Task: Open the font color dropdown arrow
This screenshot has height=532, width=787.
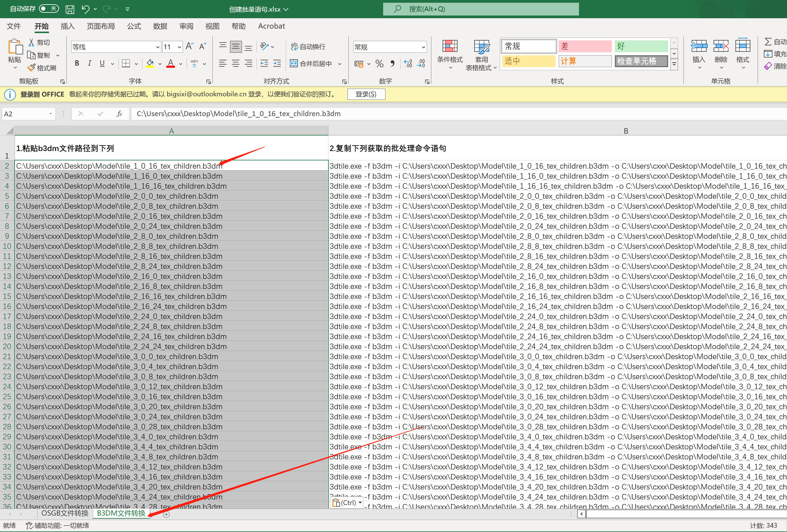Action: click(x=181, y=63)
